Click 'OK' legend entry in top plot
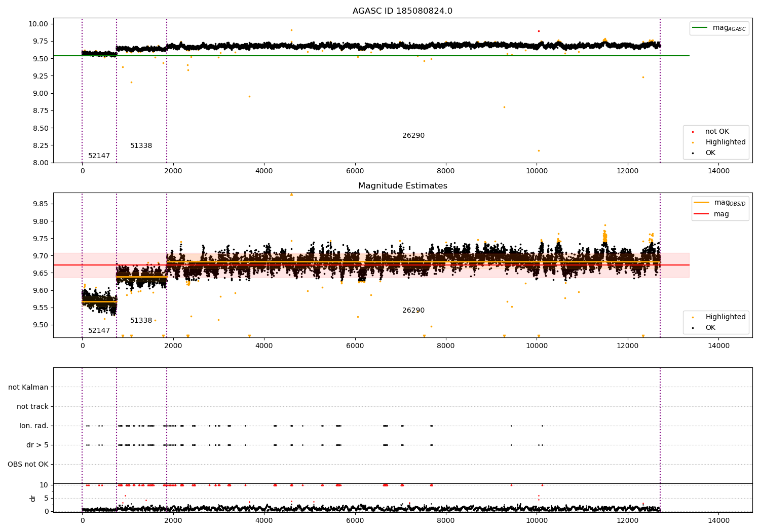This screenshot has height=532, width=760. 705,153
